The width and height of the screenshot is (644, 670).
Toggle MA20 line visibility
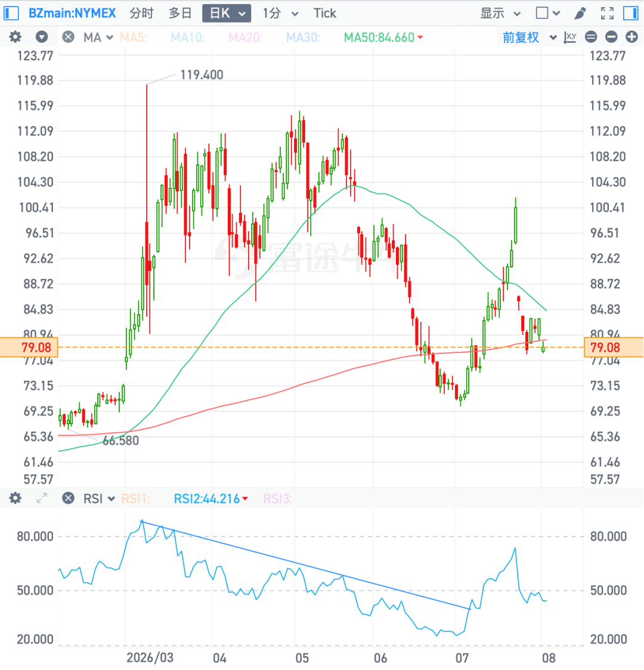245,38
